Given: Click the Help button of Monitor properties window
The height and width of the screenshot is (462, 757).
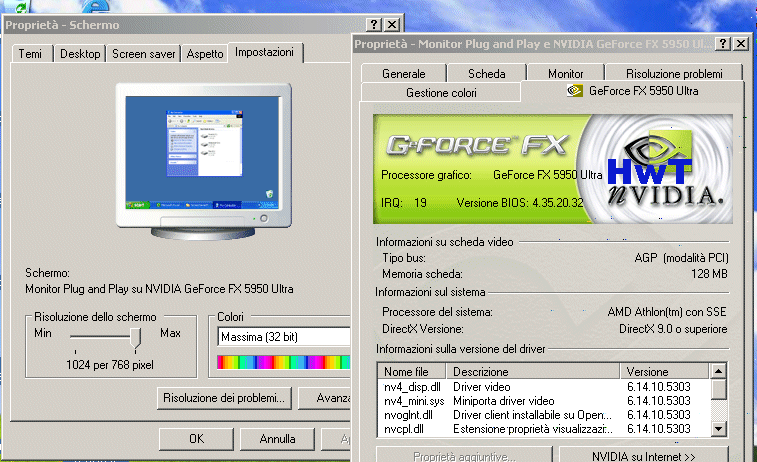Looking at the screenshot, I should [x=722, y=43].
